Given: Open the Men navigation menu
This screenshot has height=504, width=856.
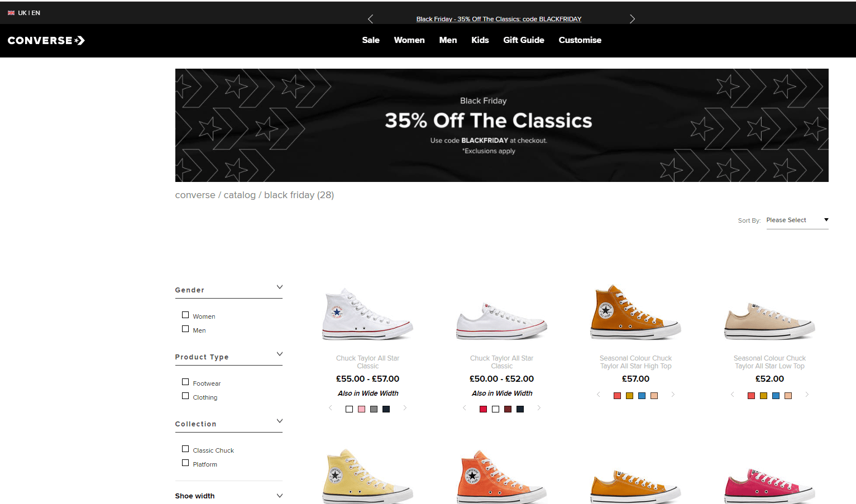Looking at the screenshot, I should [448, 40].
